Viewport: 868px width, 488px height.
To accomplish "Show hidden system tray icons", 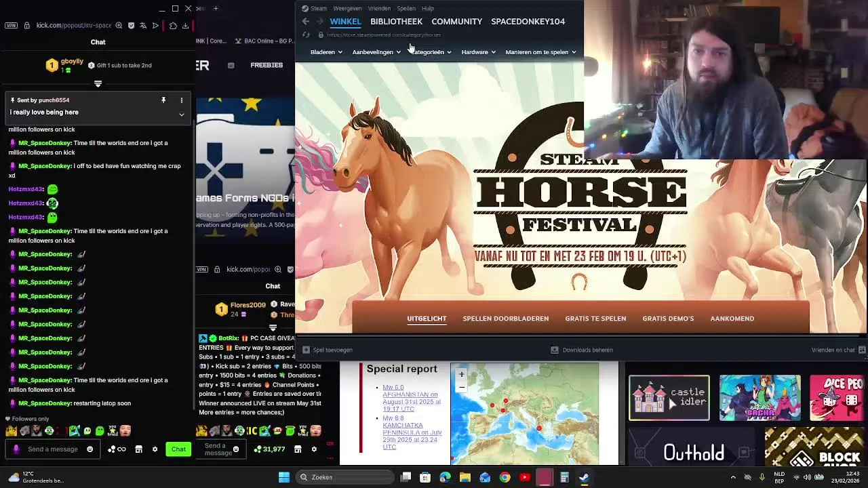I will 733,477.
